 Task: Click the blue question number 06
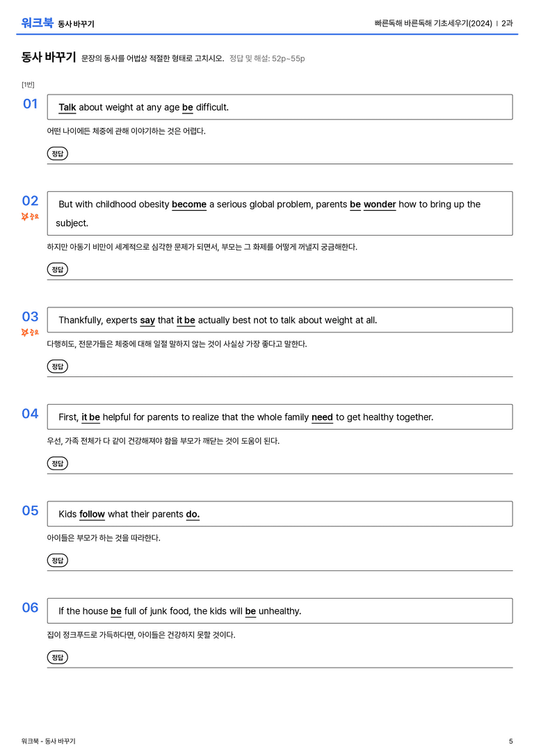(31, 607)
